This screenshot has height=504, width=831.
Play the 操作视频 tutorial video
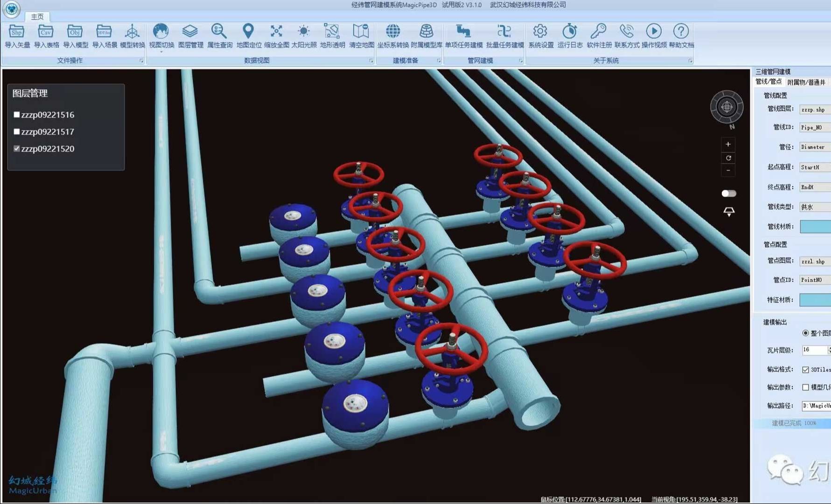(654, 36)
